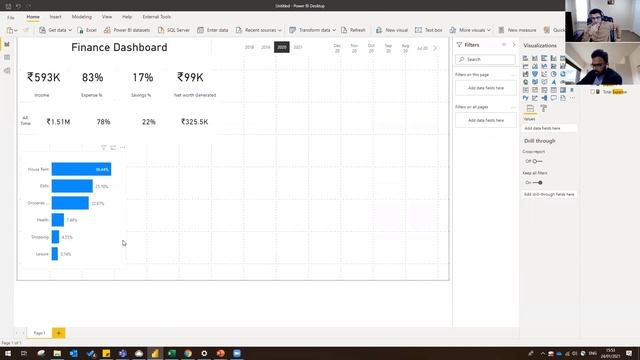Image resolution: width=640 pixels, height=360 pixels.
Task: Toggle Cross-report drill through switch
Action: click(537, 161)
